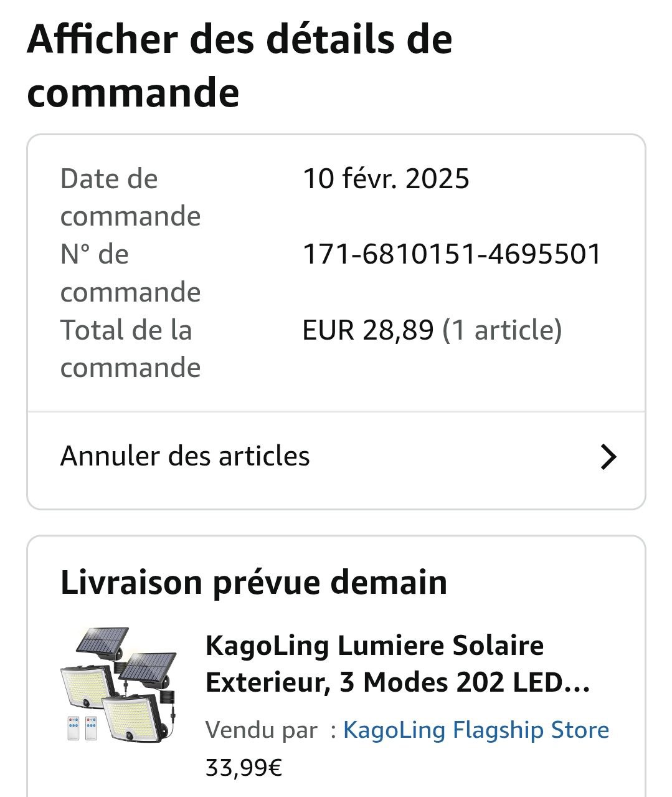Tap the remote controls in the product image

click(x=82, y=728)
